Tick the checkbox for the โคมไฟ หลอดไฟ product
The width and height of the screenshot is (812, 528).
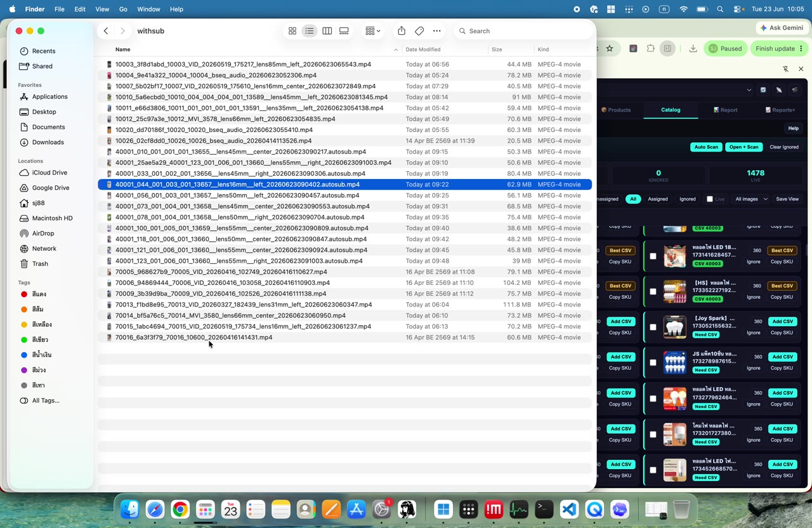click(653, 435)
